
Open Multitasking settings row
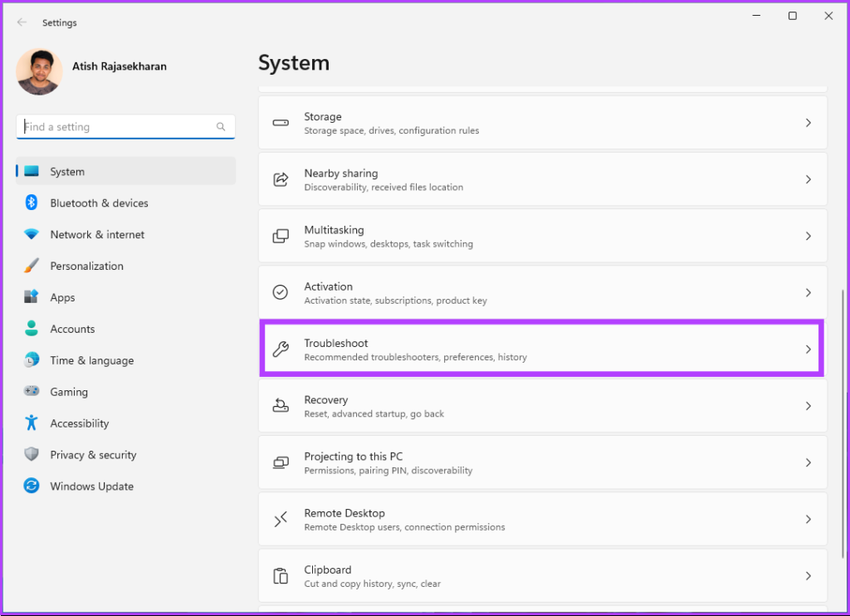(542, 237)
